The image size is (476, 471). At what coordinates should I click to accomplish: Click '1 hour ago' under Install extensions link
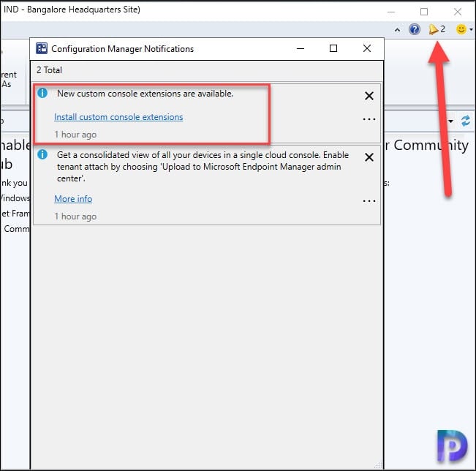(75, 135)
